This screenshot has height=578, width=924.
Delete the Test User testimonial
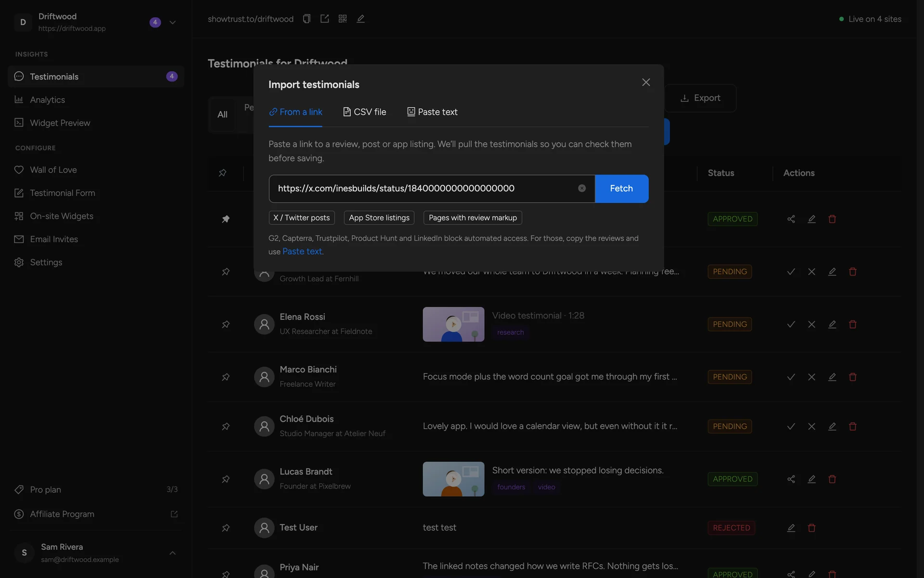pos(812,528)
